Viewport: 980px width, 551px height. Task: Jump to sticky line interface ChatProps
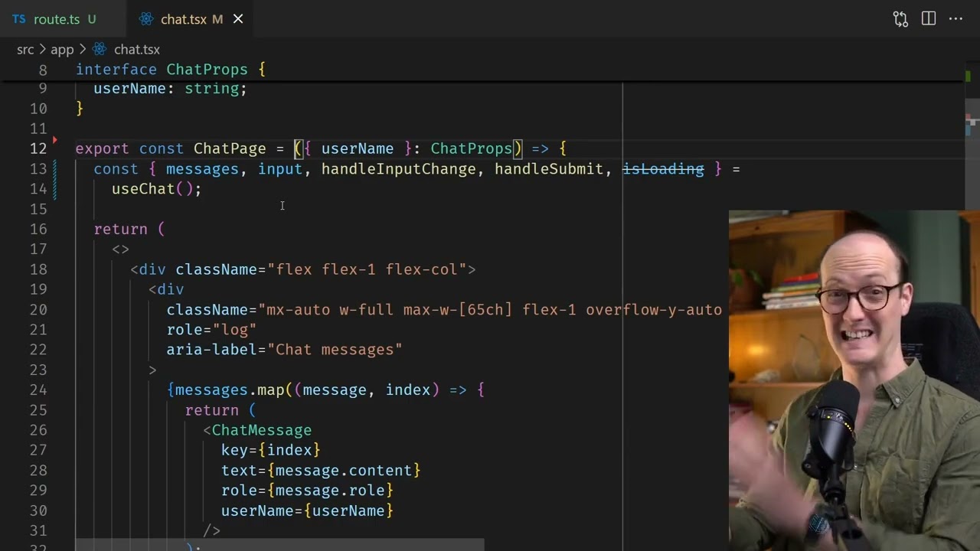point(170,70)
